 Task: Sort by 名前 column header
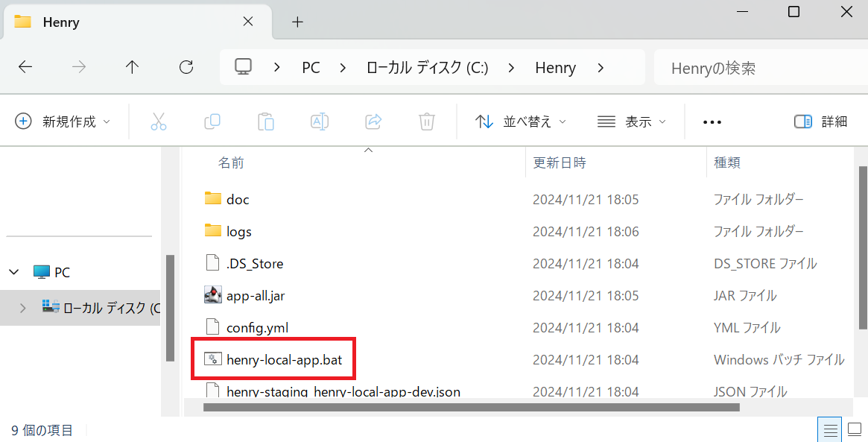pos(231,162)
